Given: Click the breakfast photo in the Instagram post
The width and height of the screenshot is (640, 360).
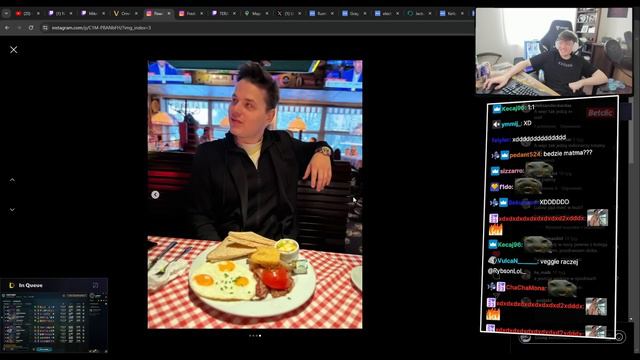Looking at the screenshot, I should coord(255,194).
